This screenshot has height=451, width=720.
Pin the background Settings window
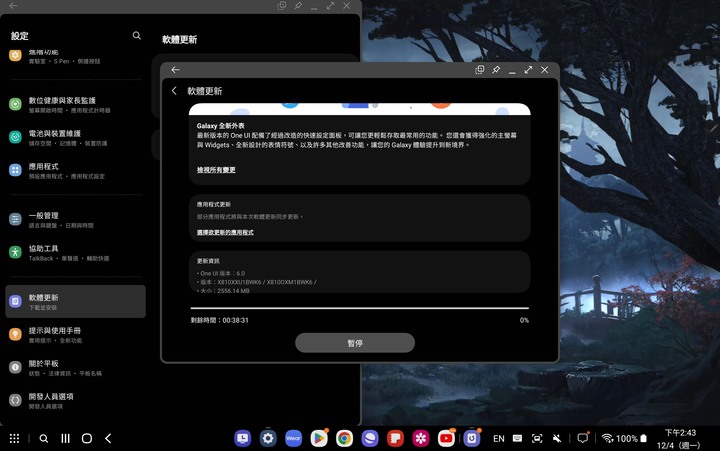298,6
